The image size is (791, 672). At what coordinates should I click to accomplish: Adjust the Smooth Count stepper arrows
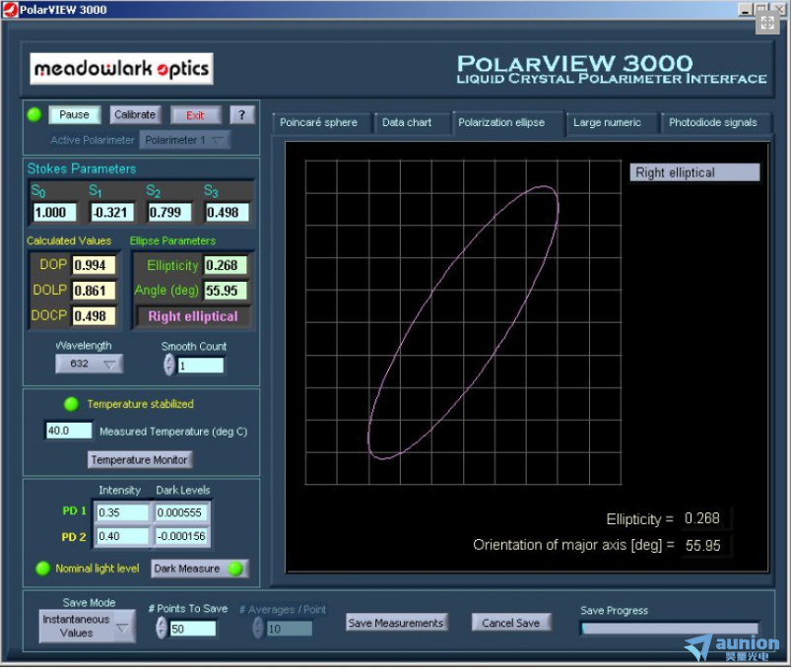(x=169, y=366)
